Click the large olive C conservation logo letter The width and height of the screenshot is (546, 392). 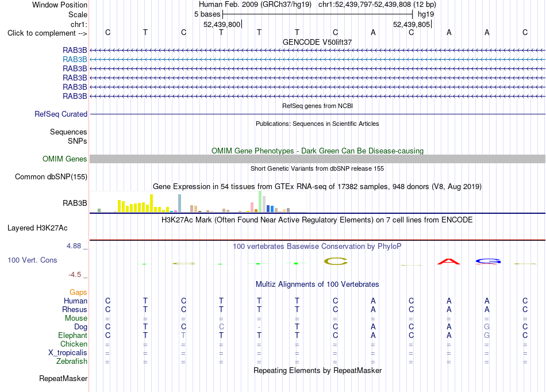(336, 262)
